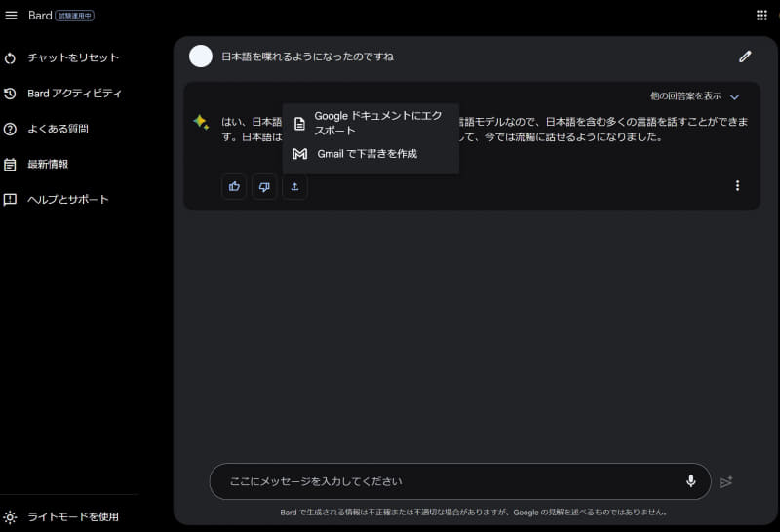Screen dimensions: 780x532
Task: Click the reset chat circular arrow icon
Action: (x=10, y=58)
